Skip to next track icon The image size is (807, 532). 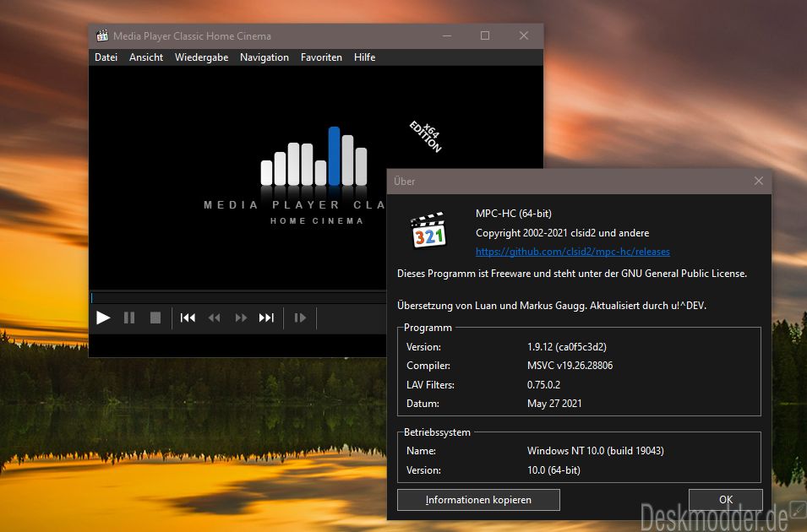tap(266, 318)
